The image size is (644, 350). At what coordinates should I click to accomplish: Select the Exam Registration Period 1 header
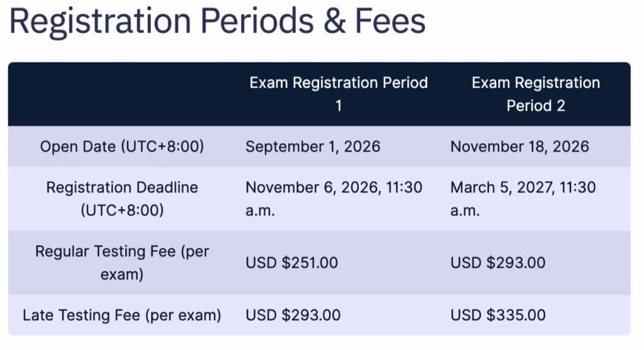[339, 94]
